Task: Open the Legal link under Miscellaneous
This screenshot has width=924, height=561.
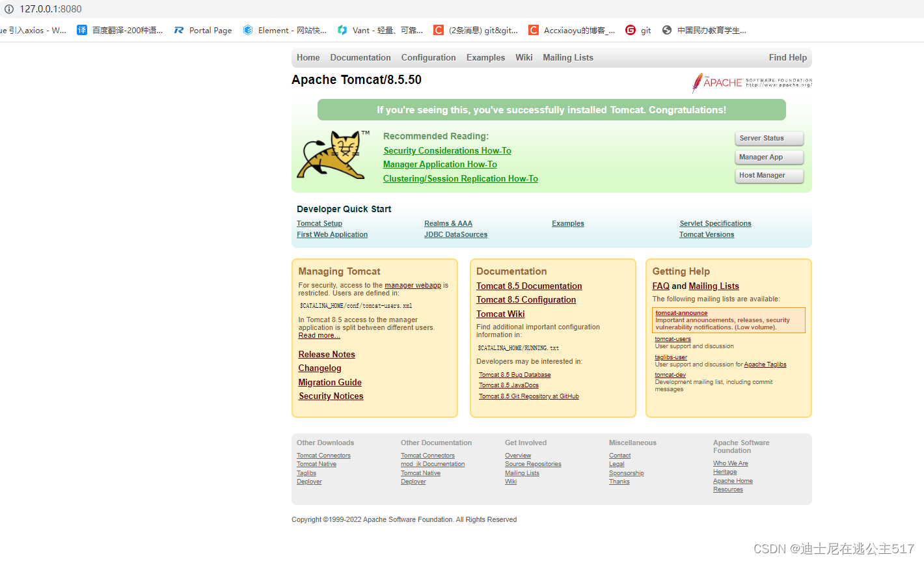Action: tap(617, 464)
